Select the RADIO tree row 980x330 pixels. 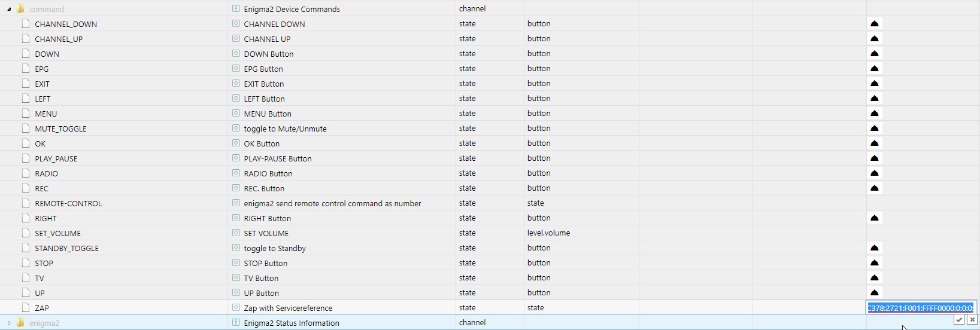(46, 173)
